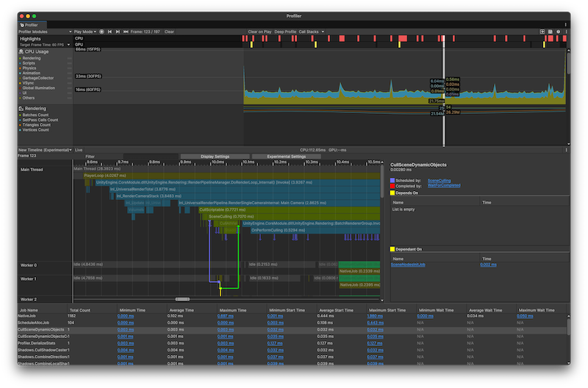Click the Rendering category color swatch
Screen dimensions: 588x388
tap(20, 58)
